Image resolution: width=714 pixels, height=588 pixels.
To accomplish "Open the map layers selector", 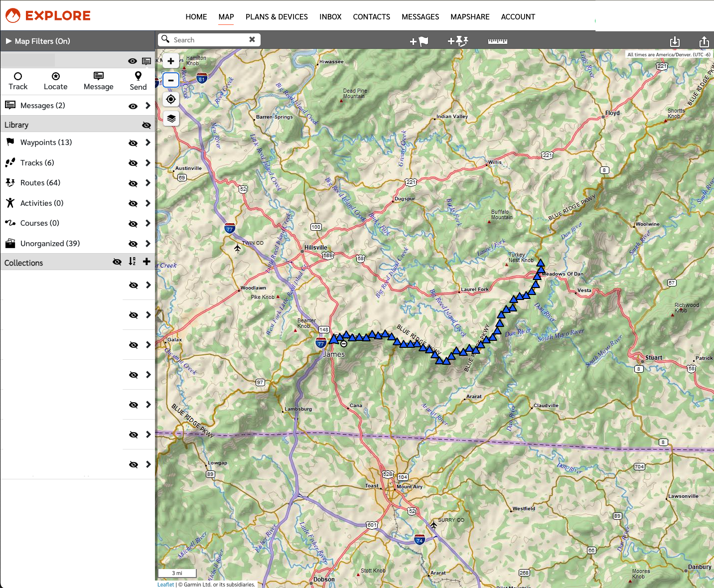I will (171, 119).
